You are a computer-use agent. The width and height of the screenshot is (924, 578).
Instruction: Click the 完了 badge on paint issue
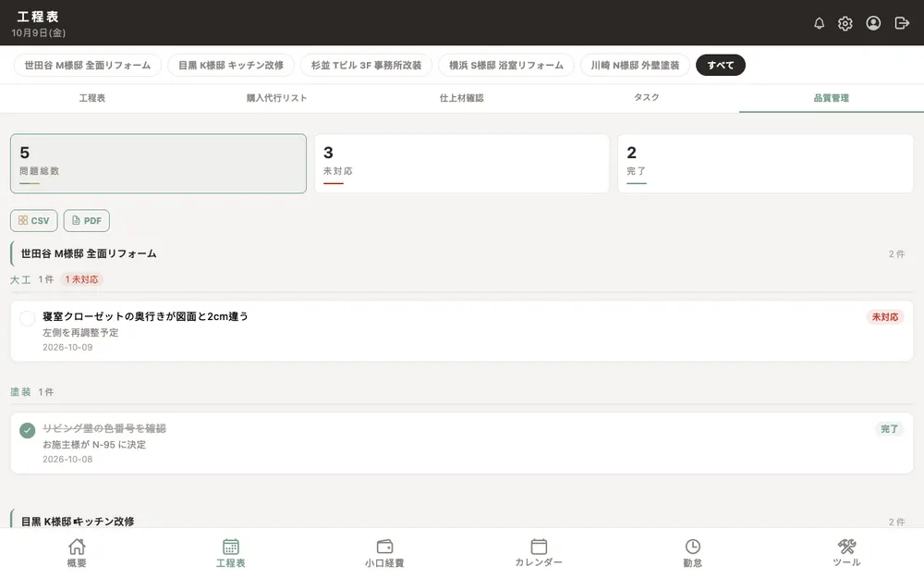click(889, 429)
